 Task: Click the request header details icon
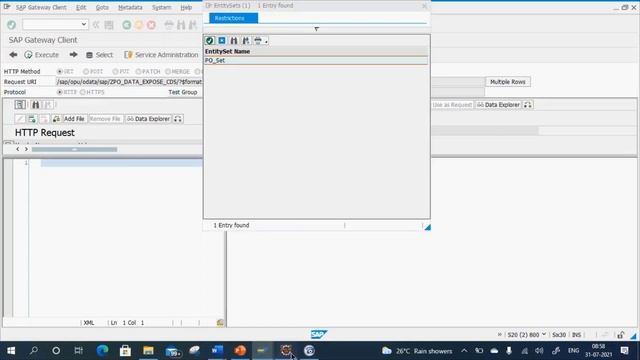click(20, 105)
